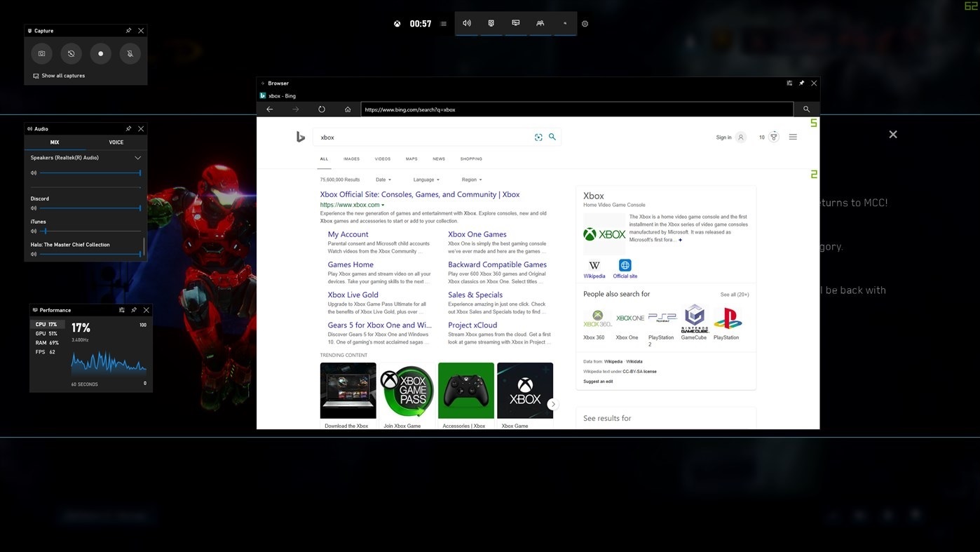The image size is (980, 552).
Task: Switch to the VOICE tab in Audio
Action: pos(116,142)
